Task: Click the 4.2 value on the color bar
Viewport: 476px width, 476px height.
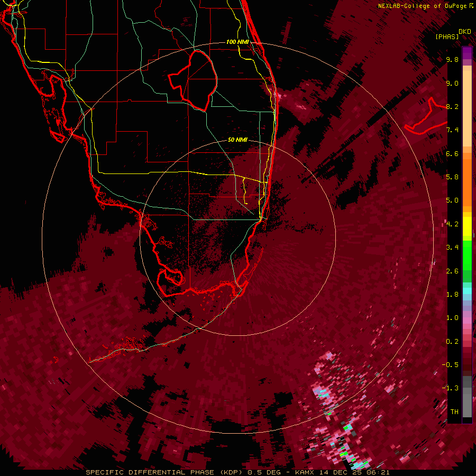Action: click(x=452, y=224)
